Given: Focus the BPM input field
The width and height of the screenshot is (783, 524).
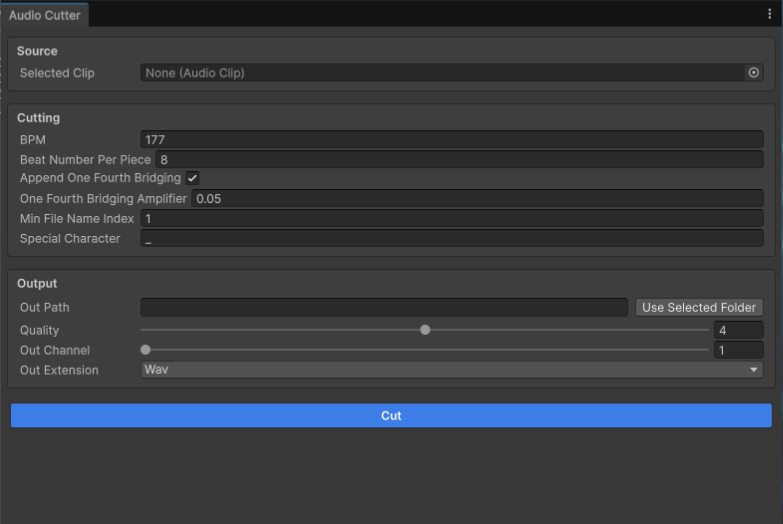Looking at the screenshot, I should point(451,140).
